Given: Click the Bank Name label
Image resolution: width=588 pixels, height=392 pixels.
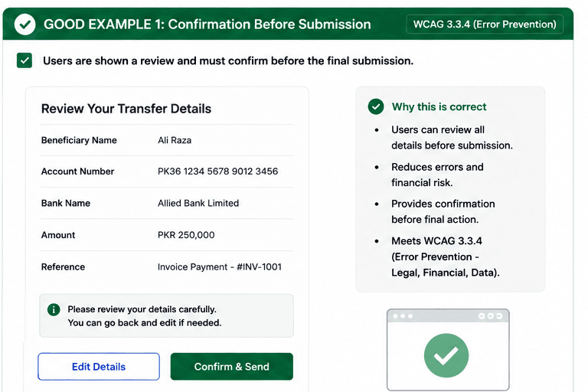Looking at the screenshot, I should coord(66,204).
